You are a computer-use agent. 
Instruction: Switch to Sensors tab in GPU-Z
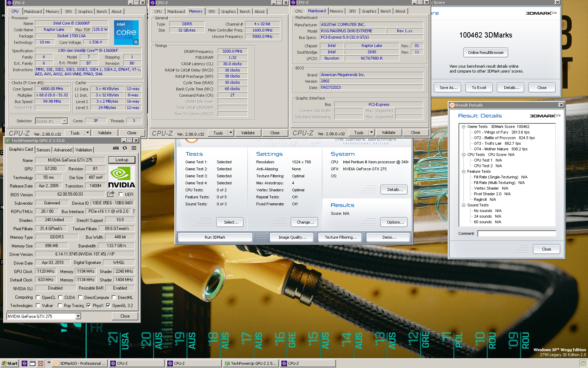43,150
